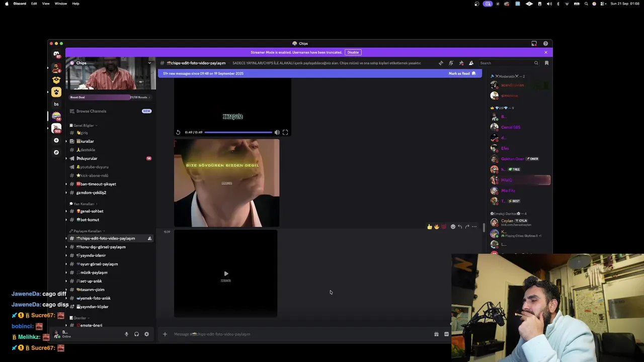Image resolution: width=644 pixels, height=362 pixels.
Task: Expand threads arrow beside duyurular channel
Action: pyautogui.click(x=66, y=158)
